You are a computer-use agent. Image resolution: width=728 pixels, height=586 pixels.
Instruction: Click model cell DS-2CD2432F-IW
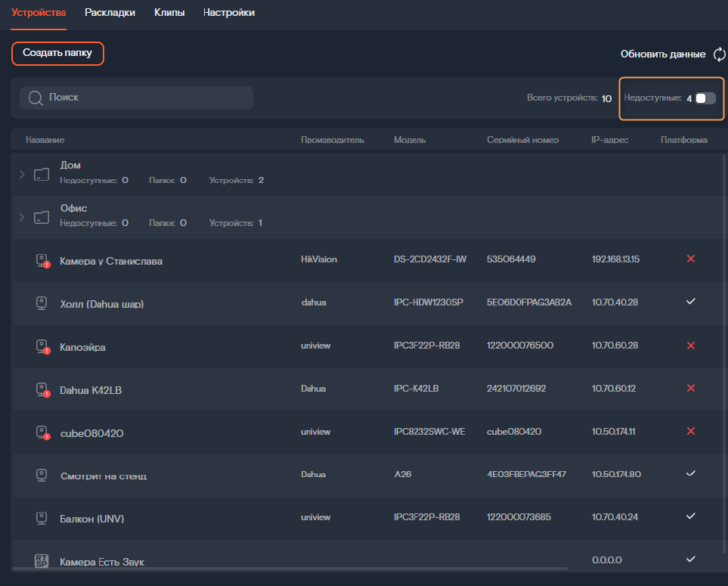click(x=430, y=259)
